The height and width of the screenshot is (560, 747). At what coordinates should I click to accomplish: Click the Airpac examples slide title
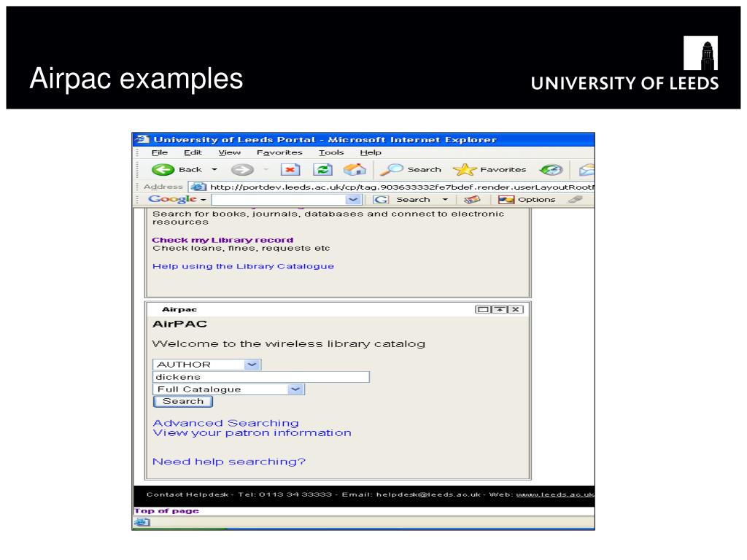pyautogui.click(x=136, y=79)
